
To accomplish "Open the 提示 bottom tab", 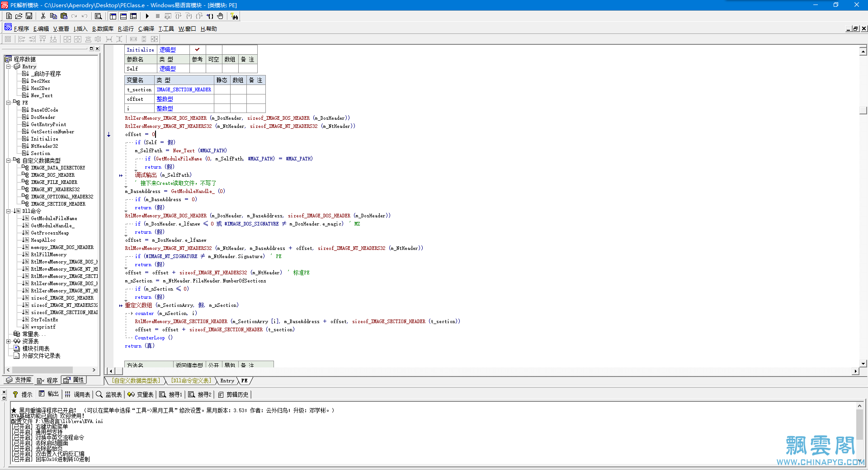I will click(x=23, y=395).
